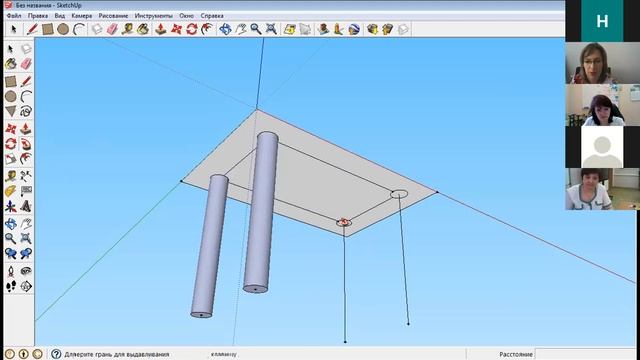Viewport: 640px width, 360px height.
Task: Select Push/Pull tool in left palette
Action: tap(26, 129)
